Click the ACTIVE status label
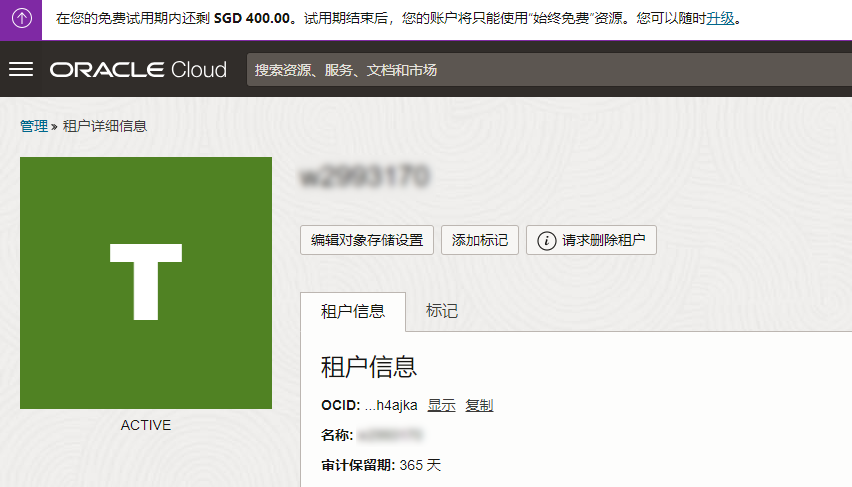This screenshot has height=487, width=852. pos(146,425)
